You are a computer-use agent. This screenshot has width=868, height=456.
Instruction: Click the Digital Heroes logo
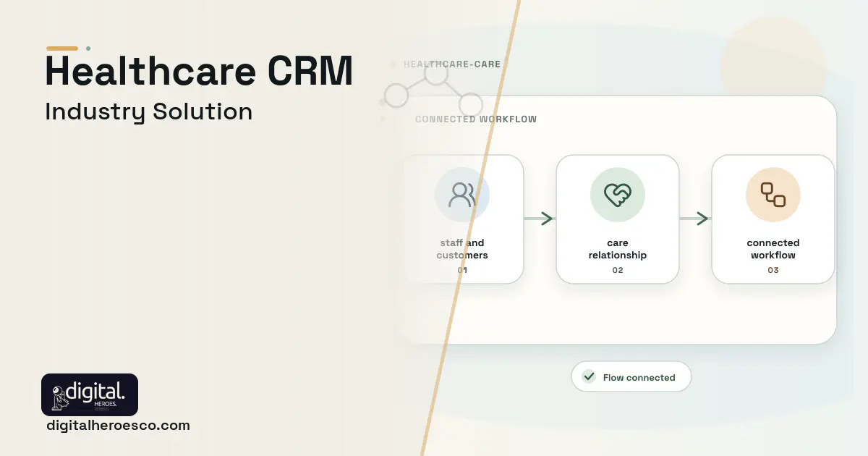pos(90,394)
